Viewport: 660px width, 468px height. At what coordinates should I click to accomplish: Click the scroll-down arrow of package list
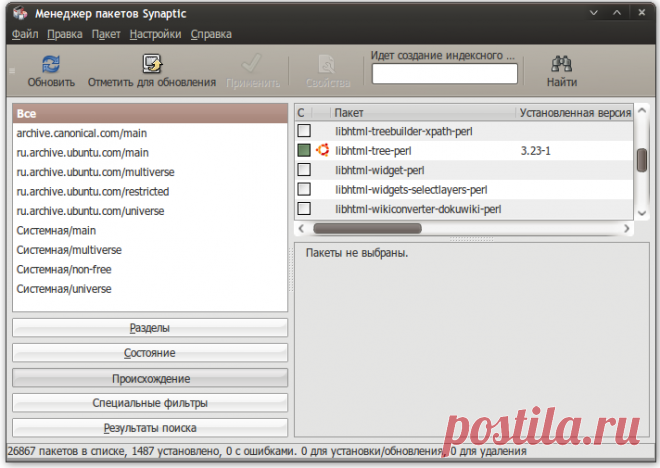641,213
